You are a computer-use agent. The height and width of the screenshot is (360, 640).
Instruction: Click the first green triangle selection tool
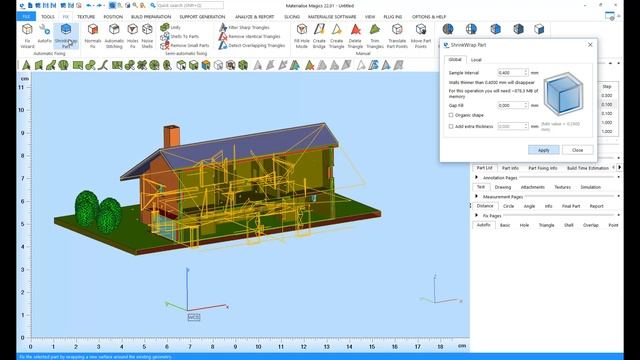(x=27, y=65)
